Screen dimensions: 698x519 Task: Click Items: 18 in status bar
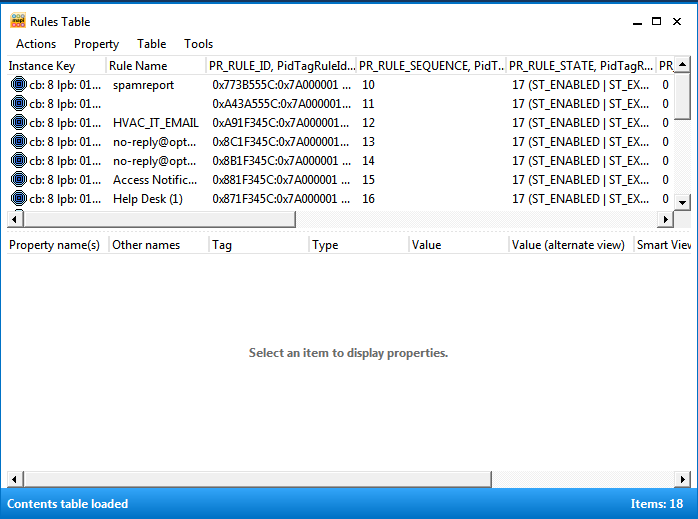(x=657, y=503)
